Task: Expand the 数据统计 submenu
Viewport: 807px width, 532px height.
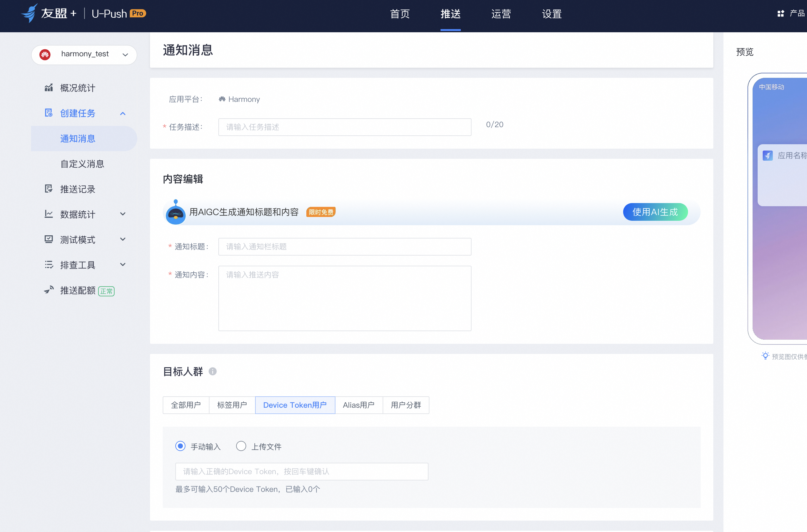Action: (123, 214)
